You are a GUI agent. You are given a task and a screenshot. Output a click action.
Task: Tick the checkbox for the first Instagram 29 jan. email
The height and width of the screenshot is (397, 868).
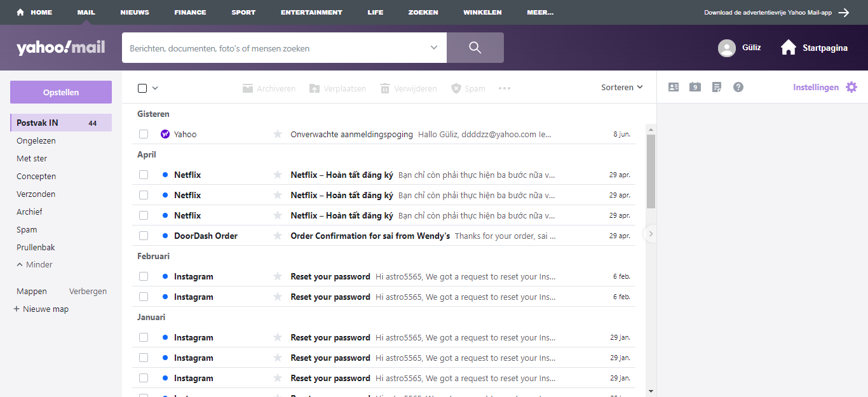click(144, 337)
